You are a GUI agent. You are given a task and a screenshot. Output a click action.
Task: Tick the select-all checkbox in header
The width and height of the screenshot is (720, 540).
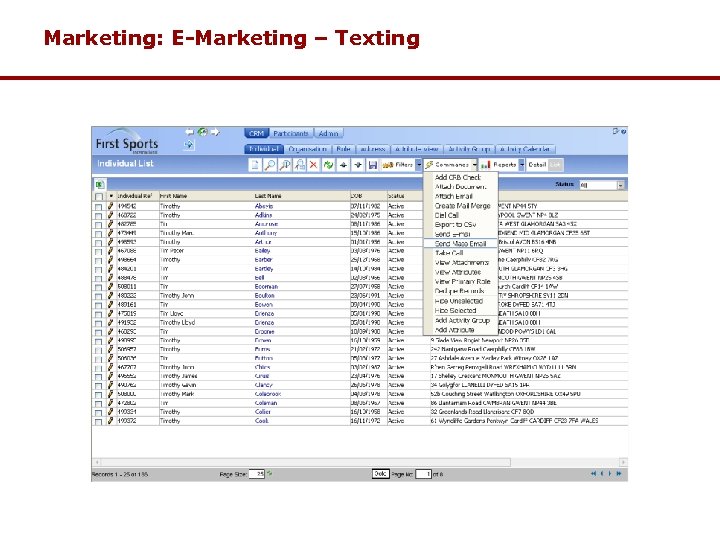pyautogui.click(x=98, y=197)
